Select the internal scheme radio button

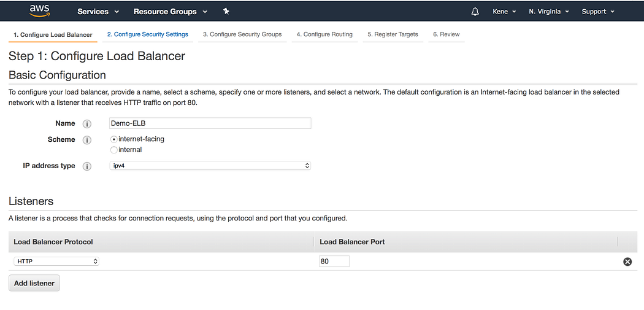pyautogui.click(x=114, y=150)
